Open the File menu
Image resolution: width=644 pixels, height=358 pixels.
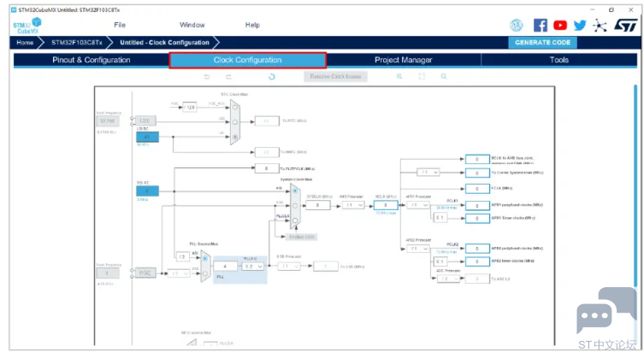(x=120, y=25)
